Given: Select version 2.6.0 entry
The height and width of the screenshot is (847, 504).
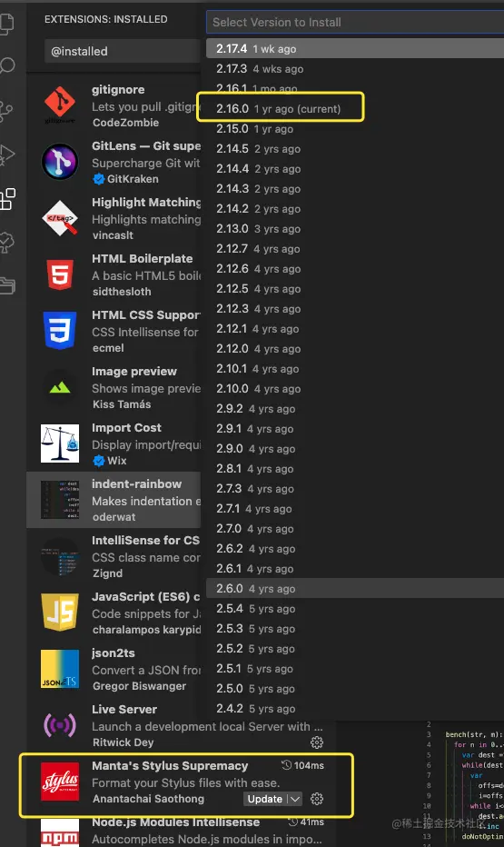Looking at the screenshot, I should tap(355, 588).
